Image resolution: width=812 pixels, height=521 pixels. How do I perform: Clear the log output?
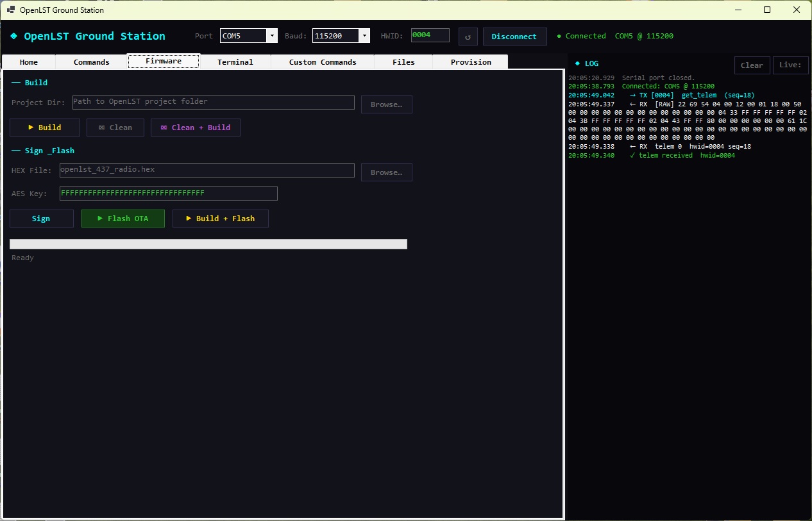752,65
